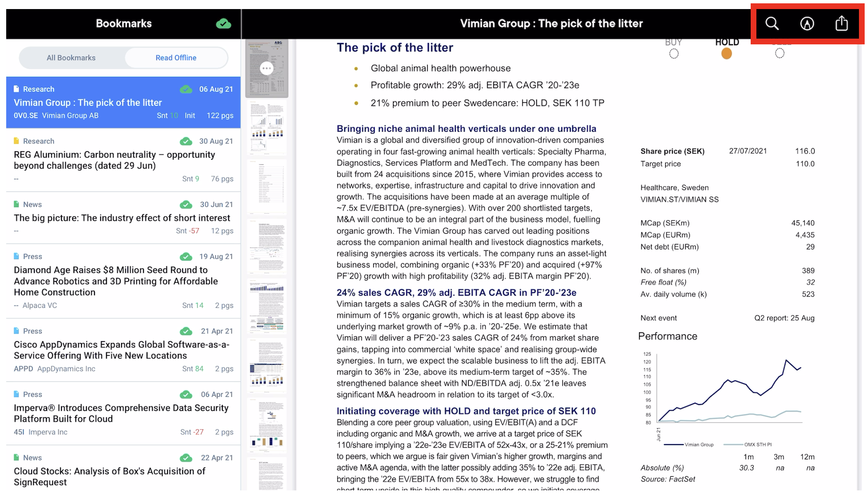Tap offline cloud icon on Cisco AppDynamics row
Viewport: 868px width, 499px height.
coord(186,331)
